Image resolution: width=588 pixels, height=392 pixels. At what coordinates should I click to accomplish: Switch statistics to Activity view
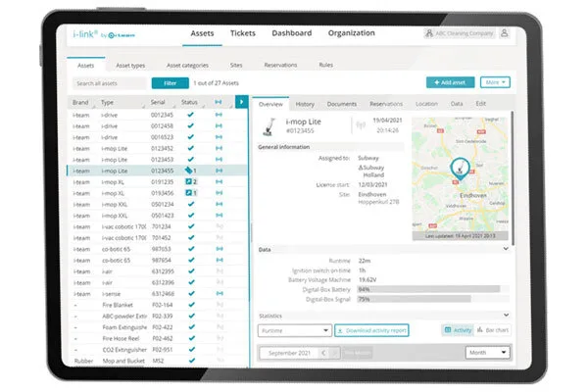pos(458,330)
